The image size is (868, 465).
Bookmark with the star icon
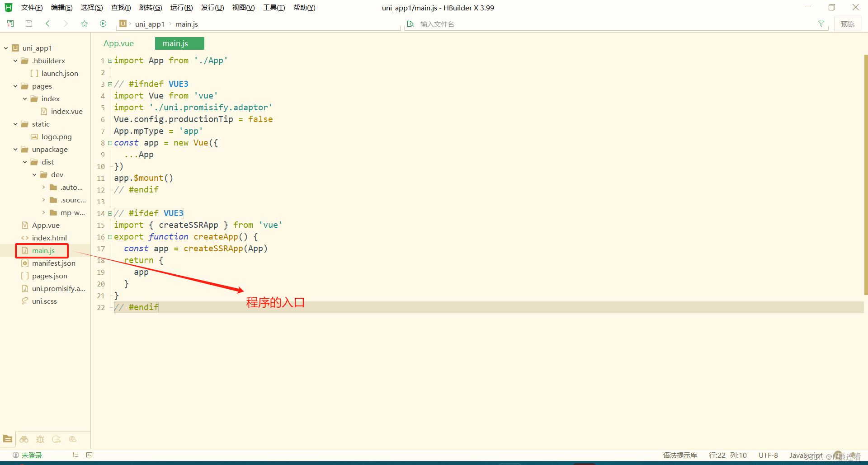pyautogui.click(x=85, y=23)
